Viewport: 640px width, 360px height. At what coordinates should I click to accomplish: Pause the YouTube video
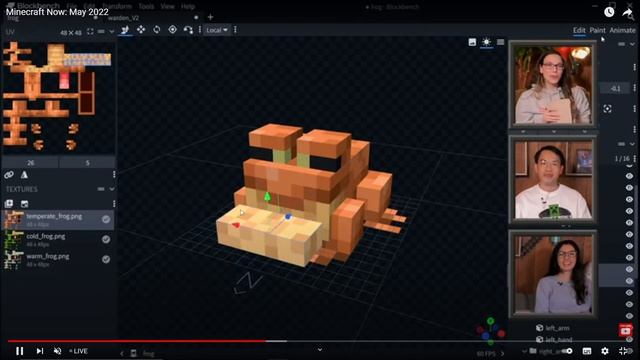[x=19, y=351]
